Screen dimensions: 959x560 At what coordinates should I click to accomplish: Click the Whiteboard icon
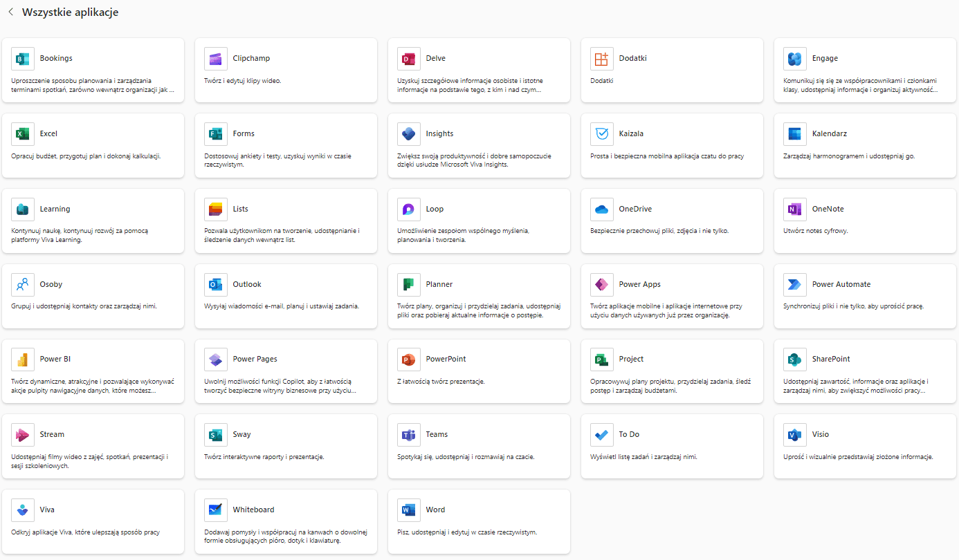point(216,510)
